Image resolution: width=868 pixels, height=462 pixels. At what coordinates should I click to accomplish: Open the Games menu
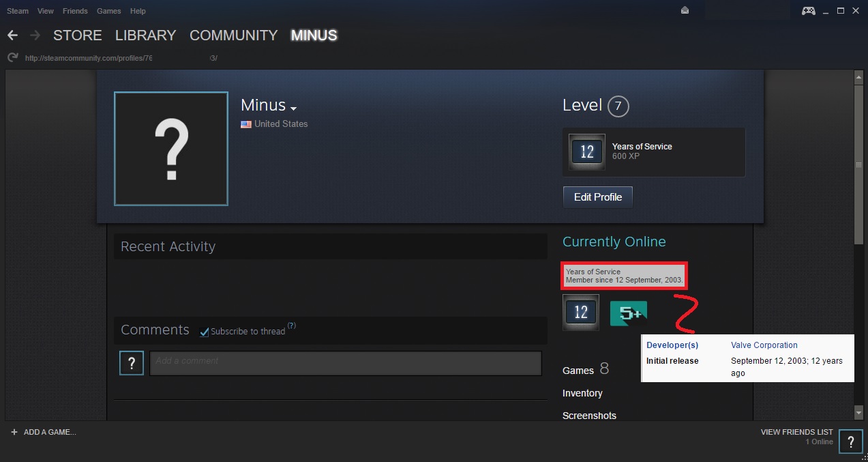109,11
